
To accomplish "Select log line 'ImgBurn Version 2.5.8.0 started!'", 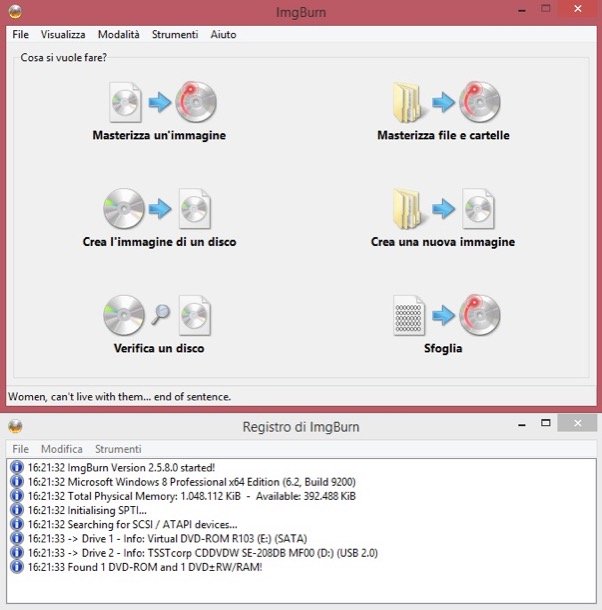I will tap(121, 467).
